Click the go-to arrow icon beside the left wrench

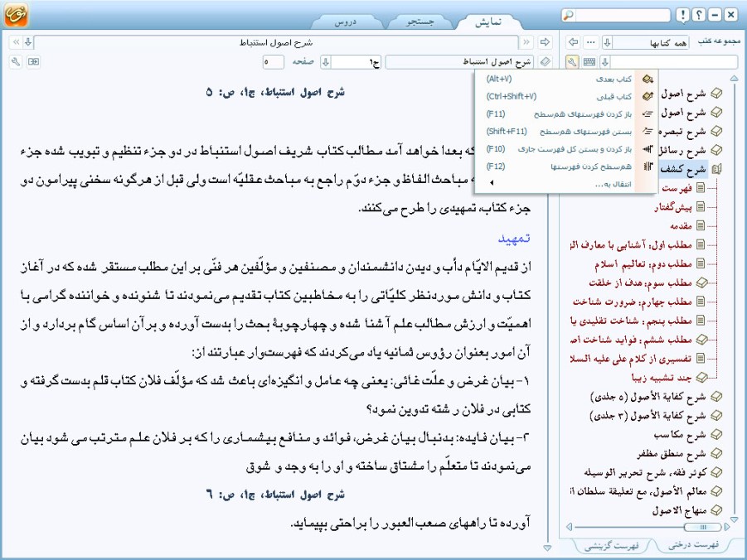click(x=33, y=62)
